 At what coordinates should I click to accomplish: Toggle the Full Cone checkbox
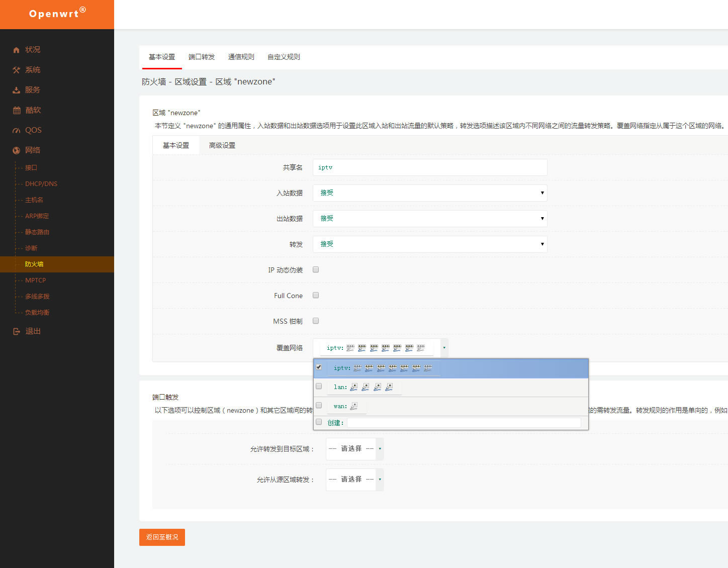(x=316, y=296)
